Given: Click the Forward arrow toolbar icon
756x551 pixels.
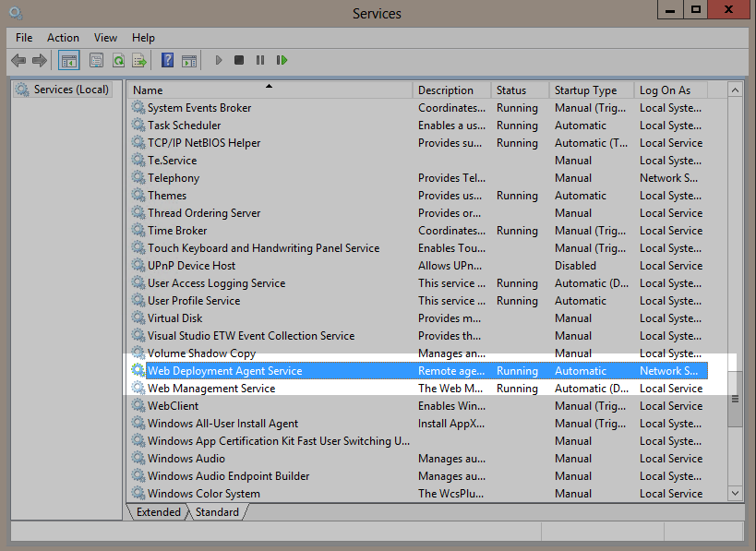Looking at the screenshot, I should pos(40,60).
